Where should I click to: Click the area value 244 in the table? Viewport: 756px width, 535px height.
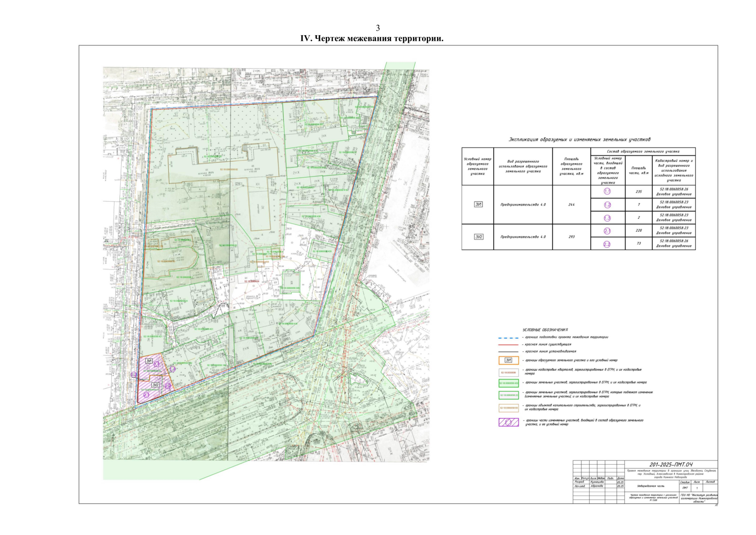tap(571, 205)
